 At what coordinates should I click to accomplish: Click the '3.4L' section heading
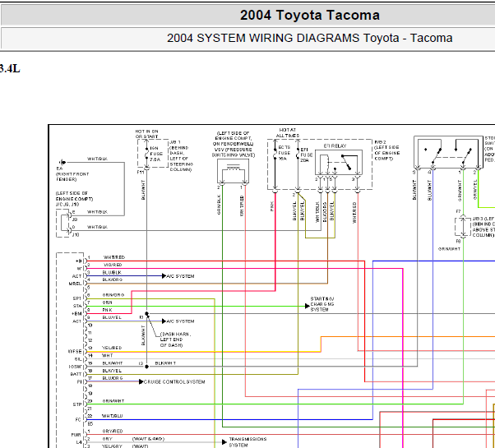pyautogui.click(x=10, y=68)
